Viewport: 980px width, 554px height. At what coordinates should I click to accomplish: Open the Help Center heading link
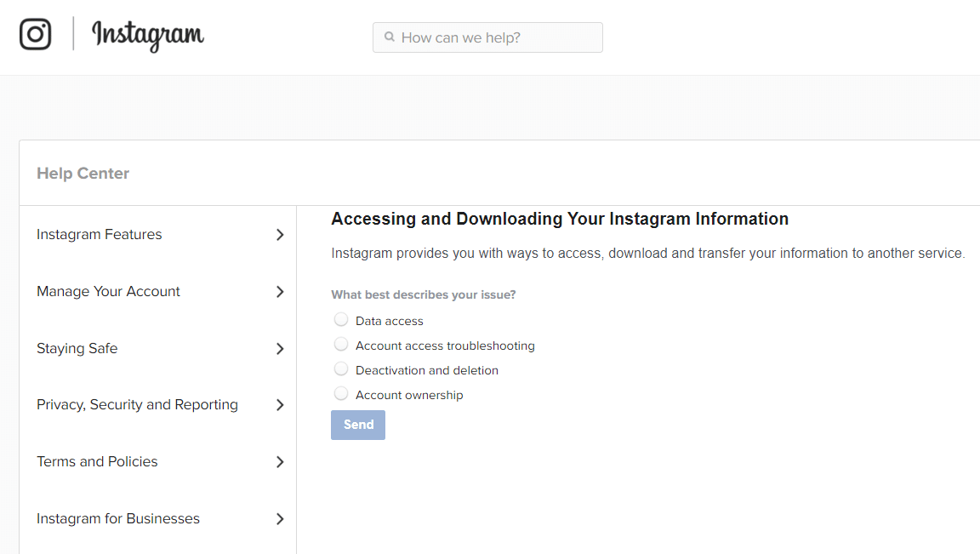(x=83, y=174)
